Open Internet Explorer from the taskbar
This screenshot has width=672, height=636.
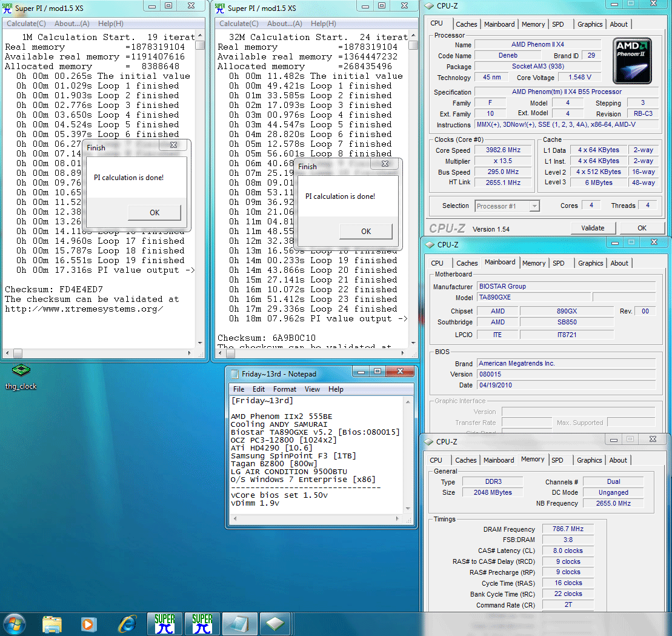click(127, 623)
